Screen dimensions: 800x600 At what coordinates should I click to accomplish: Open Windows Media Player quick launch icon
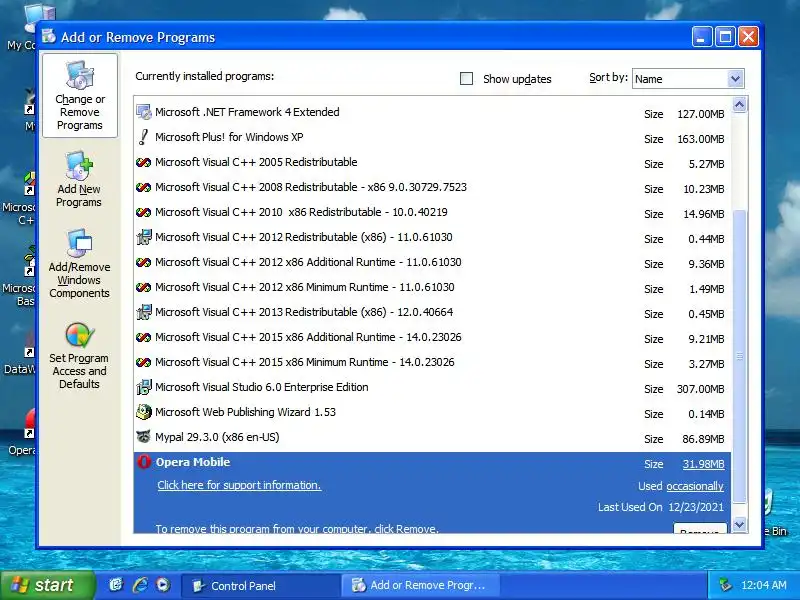click(x=163, y=585)
